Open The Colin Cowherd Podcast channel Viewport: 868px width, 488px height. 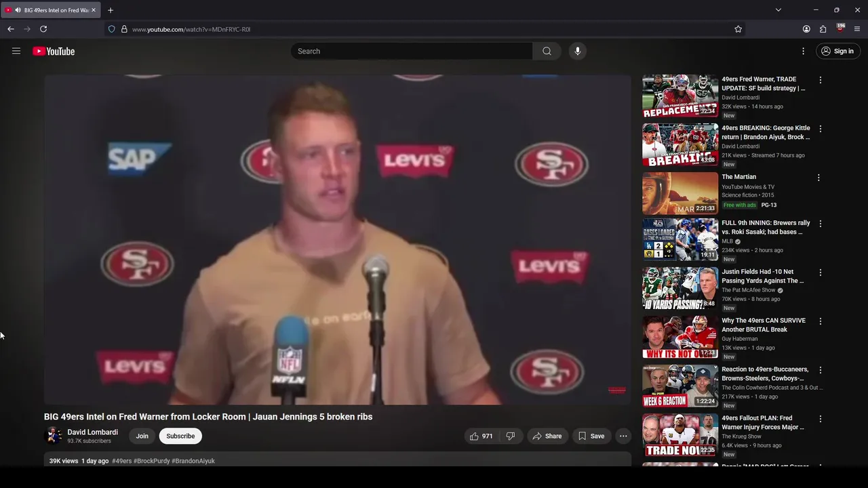(772, 388)
